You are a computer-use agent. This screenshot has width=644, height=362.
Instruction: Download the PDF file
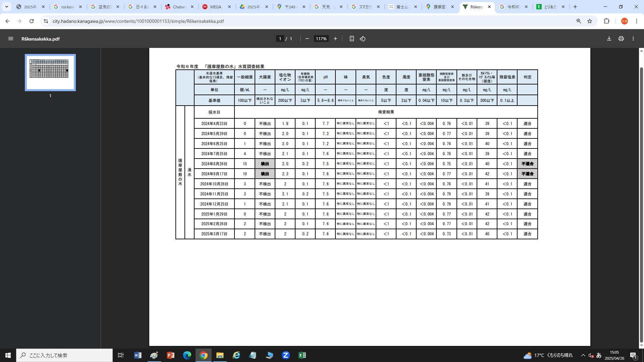click(x=609, y=39)
